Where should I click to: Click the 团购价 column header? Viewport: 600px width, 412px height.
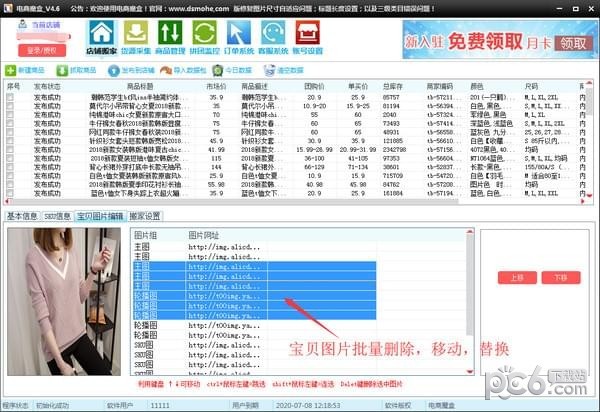(314, 86)
